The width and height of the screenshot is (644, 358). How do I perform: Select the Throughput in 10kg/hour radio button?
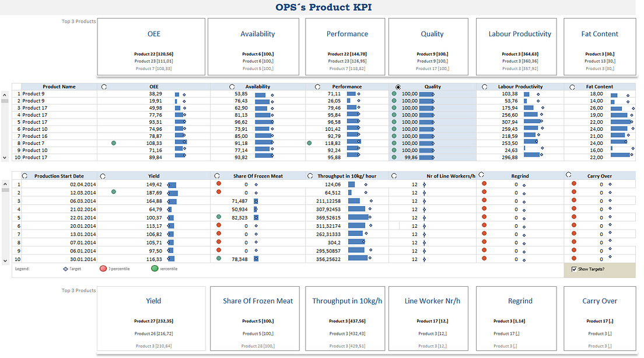coord(310,176)
